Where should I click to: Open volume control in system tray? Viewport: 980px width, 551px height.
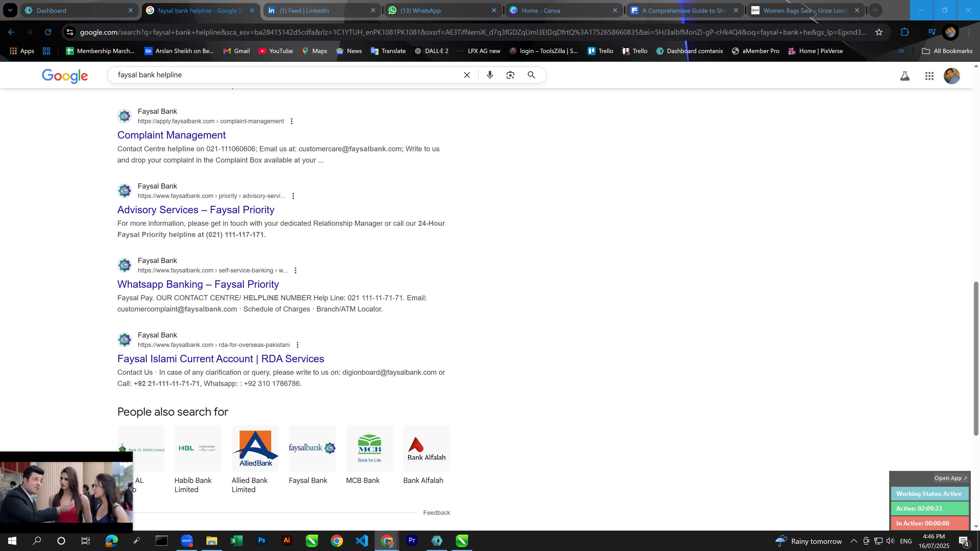tap(890, 541)
